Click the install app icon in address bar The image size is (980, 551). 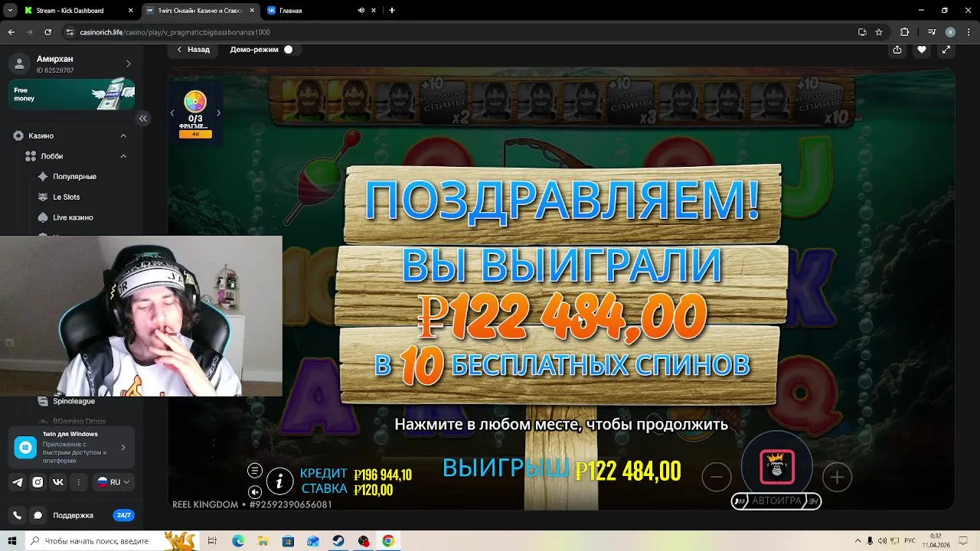pyautogui.click(x=862, y=32)
